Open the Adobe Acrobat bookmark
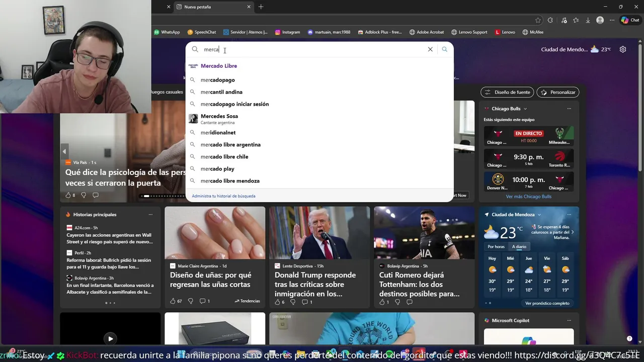 coord(427,32)
